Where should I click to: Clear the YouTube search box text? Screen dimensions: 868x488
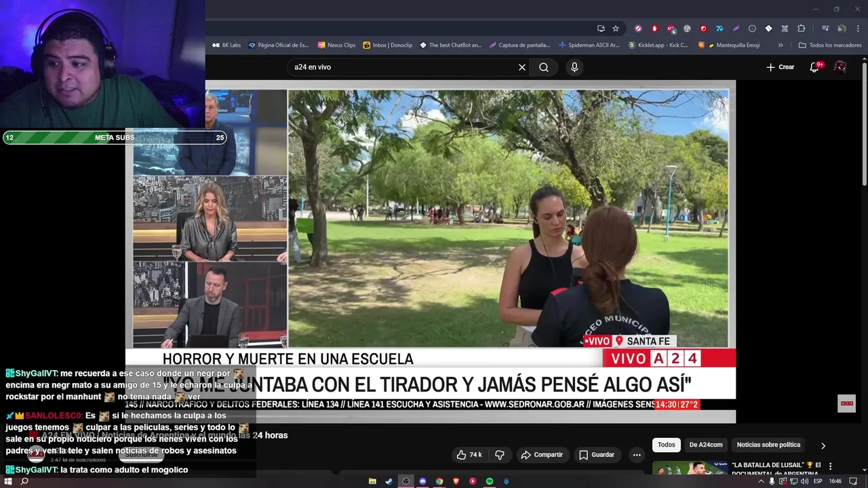(522, 67)
